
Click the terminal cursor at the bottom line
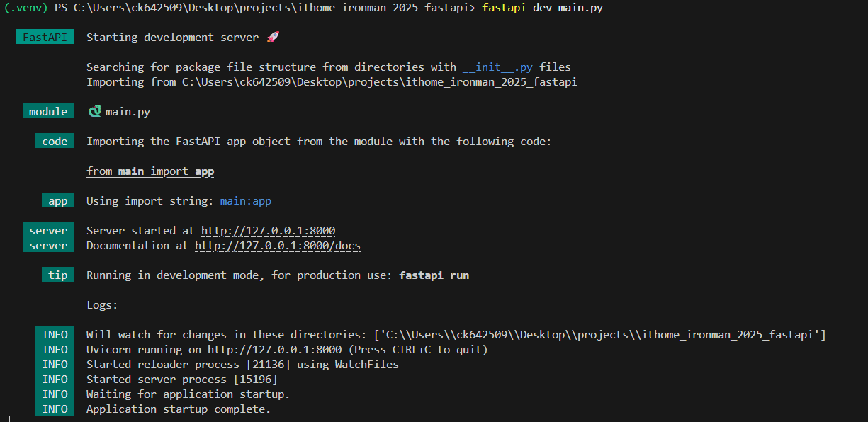(x=6, y=418)
